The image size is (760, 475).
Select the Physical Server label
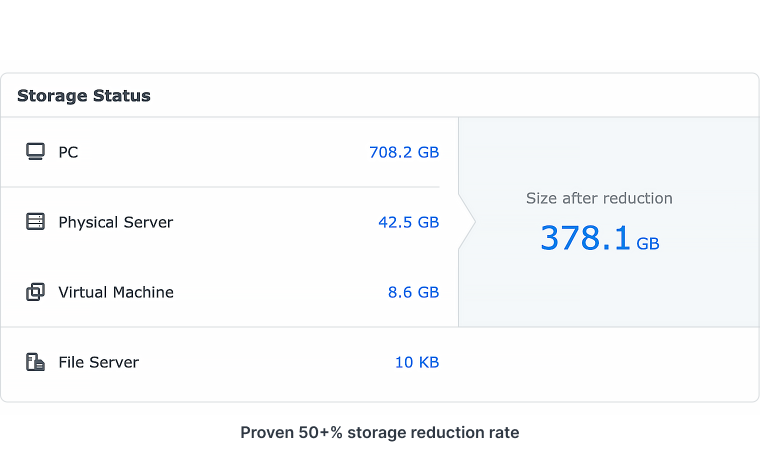pos(115,222)
